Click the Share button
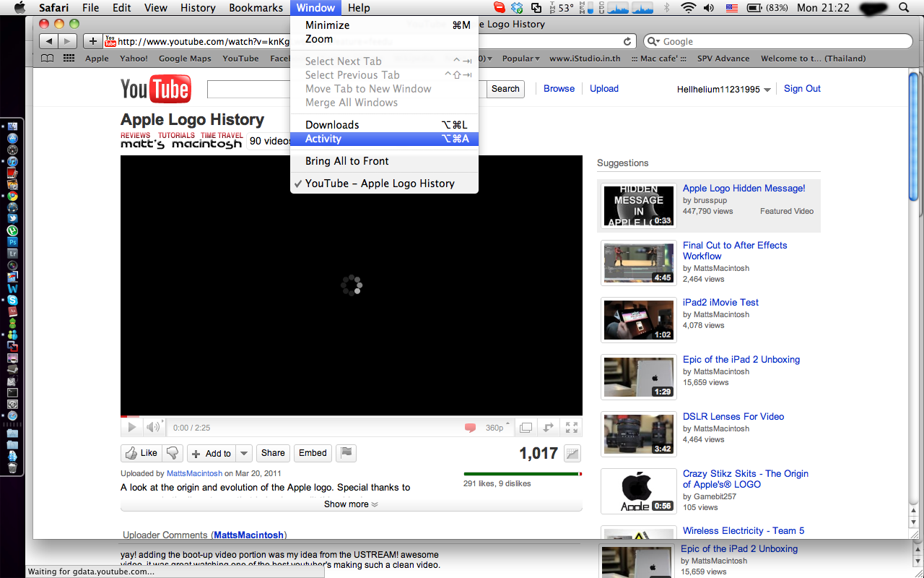Image resolution: width=924 pixels, height=578 pixels. coord(273,453)
